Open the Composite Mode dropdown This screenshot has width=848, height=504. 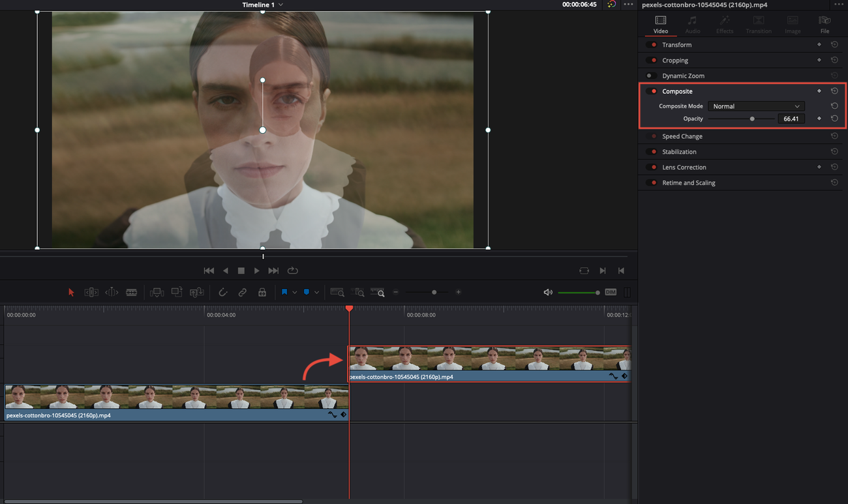click(x=755, y=106)
